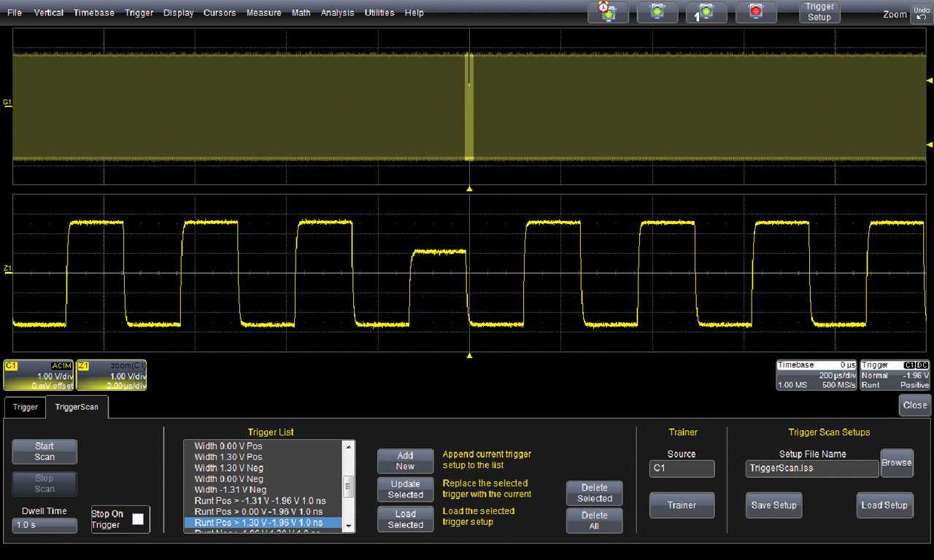
Task: Open the Source dropdown showing C1
Action: [682, 469]
